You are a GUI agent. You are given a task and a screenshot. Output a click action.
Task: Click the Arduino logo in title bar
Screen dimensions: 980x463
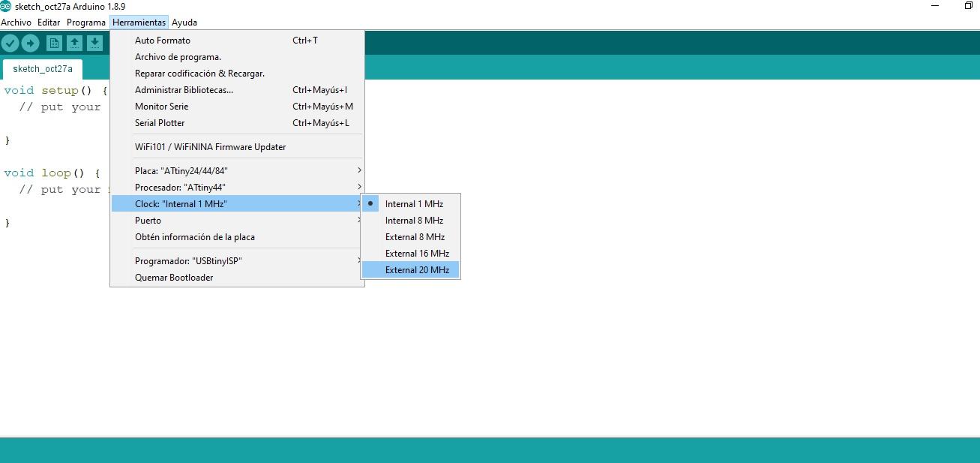[6, 6]
